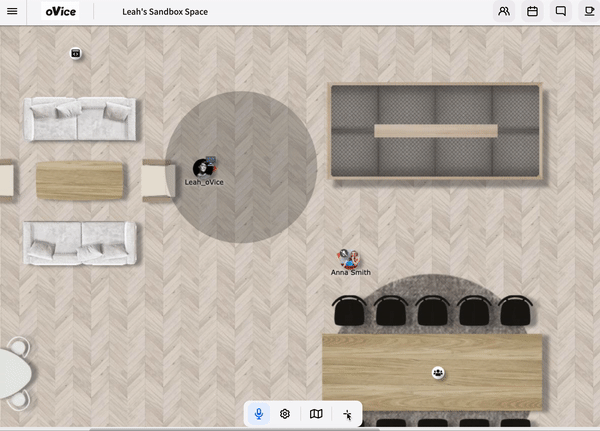Image resolution: width=600 pixels, height=431 pixels.
Task: Click the reaction pointer icon
Action: coord(347,415)
